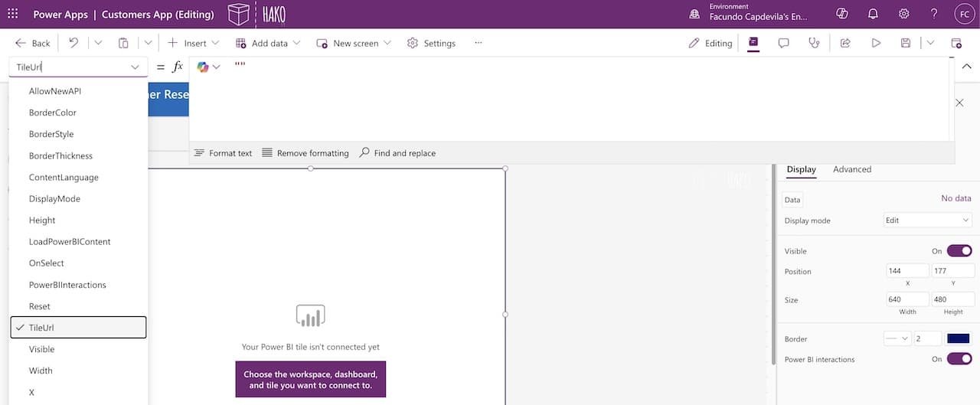Select PowerBIInteractions property
980x405 pixels.
(78, 285)
